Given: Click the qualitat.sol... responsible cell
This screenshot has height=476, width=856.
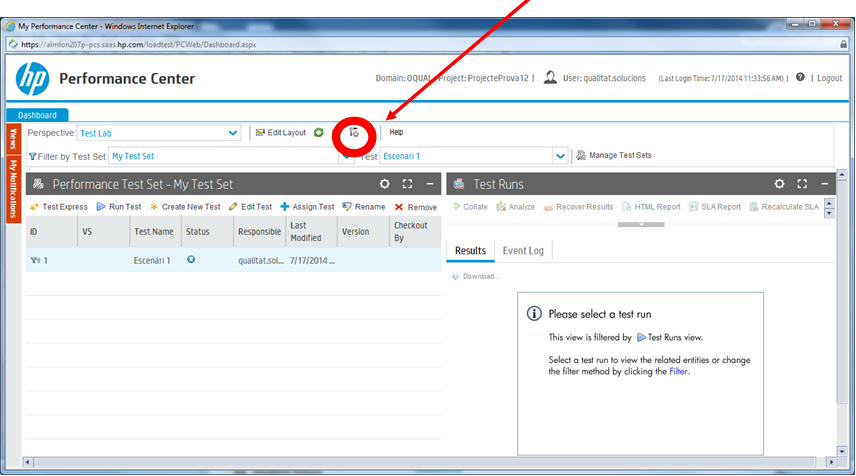Looking at the screenshot, I should coord(261,260).
